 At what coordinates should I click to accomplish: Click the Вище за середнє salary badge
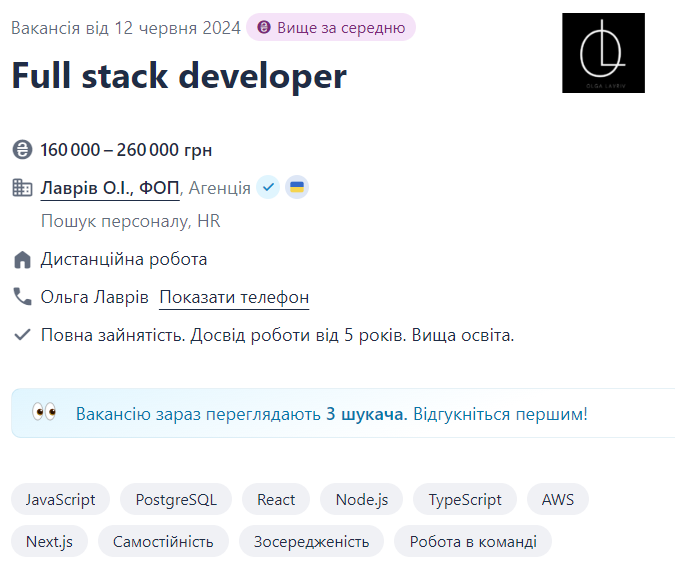click(331, 27)
